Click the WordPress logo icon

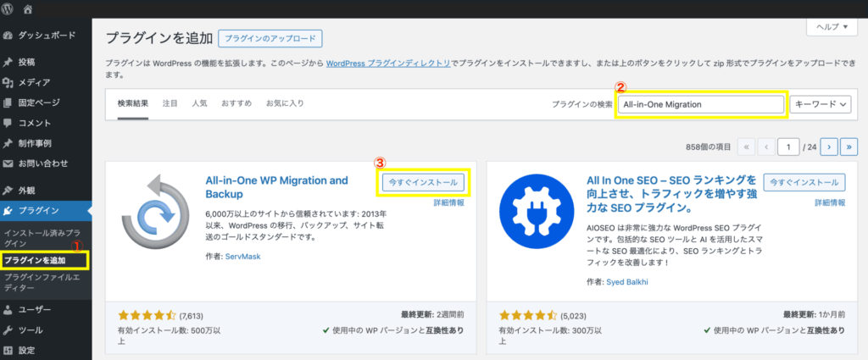[9, 8]
